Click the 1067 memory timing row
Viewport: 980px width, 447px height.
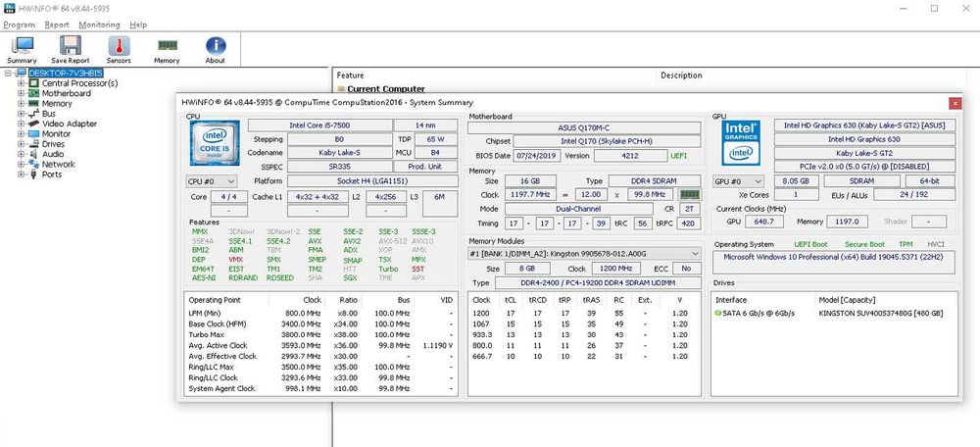pos(584,323)
